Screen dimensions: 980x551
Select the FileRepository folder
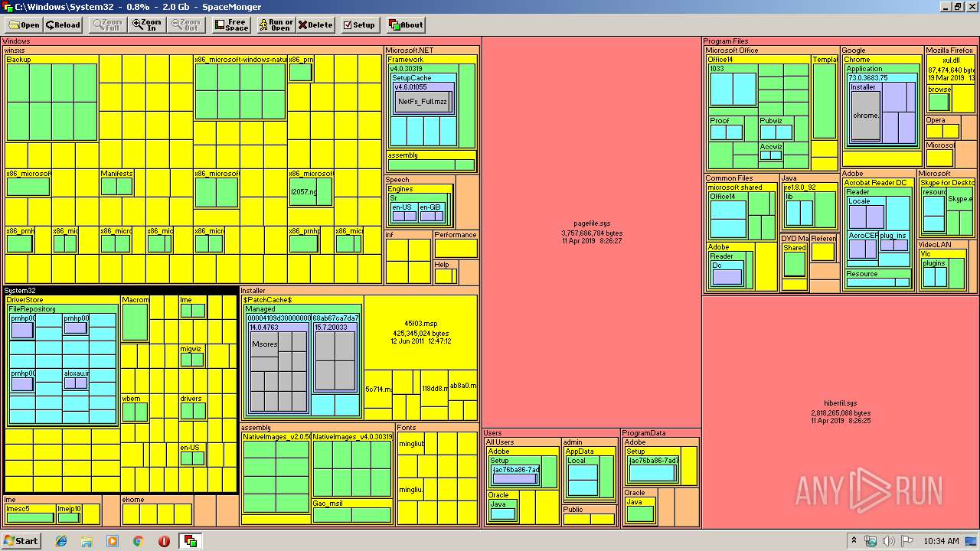(32, 309)
